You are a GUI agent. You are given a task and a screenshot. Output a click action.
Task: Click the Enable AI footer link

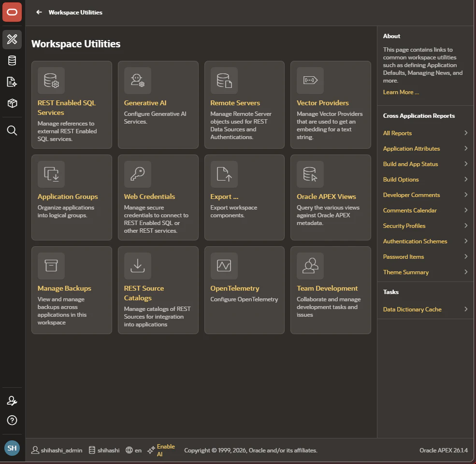pos(166,450)
